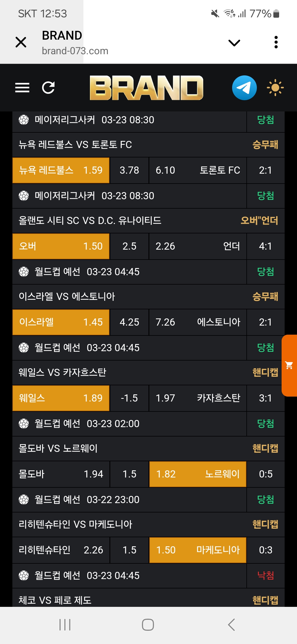297x644 pixels.
Task: Select the 오버 1.50 bet cell
Action: pyautogui.click(x=61, y=246)
